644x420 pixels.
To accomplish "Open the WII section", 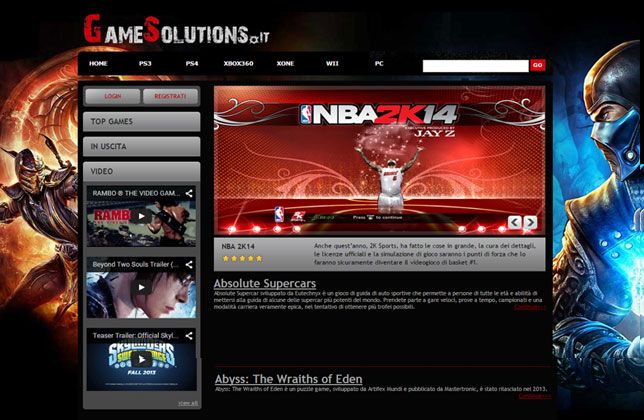I will click(x=332, y=64).
